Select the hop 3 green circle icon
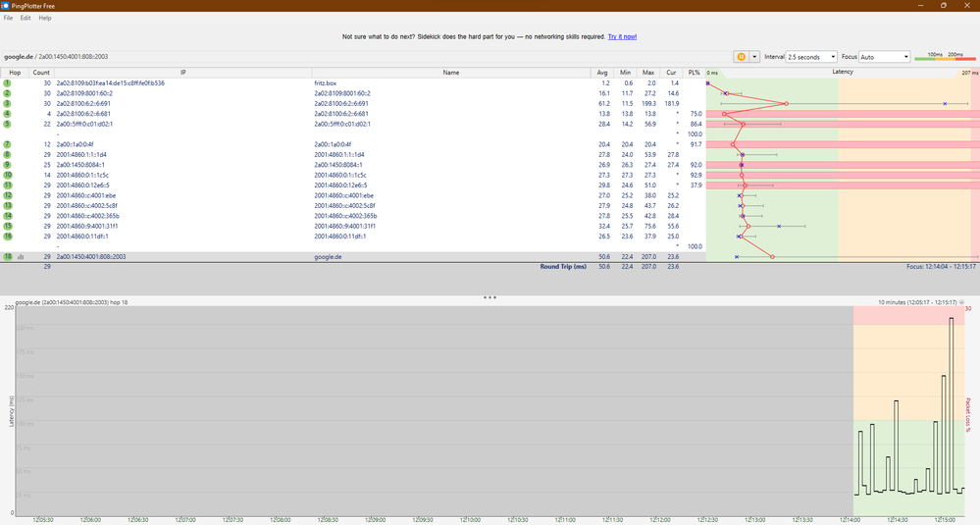 pos(8,104)
